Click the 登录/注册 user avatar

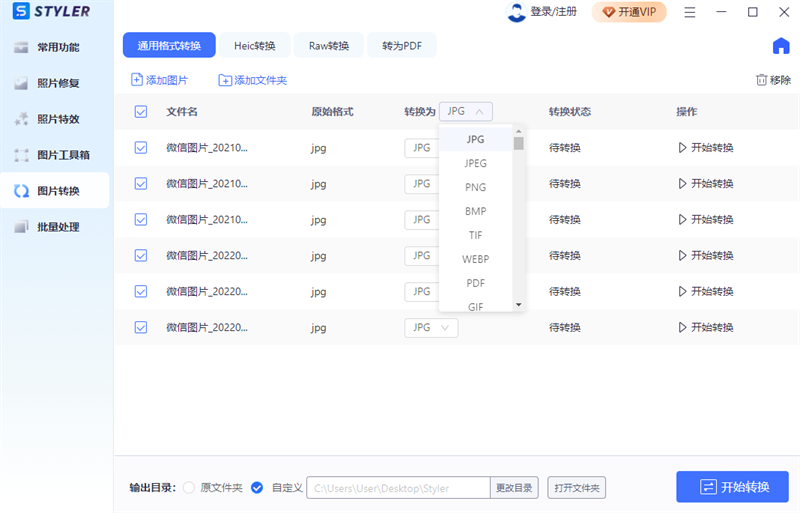[516, 12]
